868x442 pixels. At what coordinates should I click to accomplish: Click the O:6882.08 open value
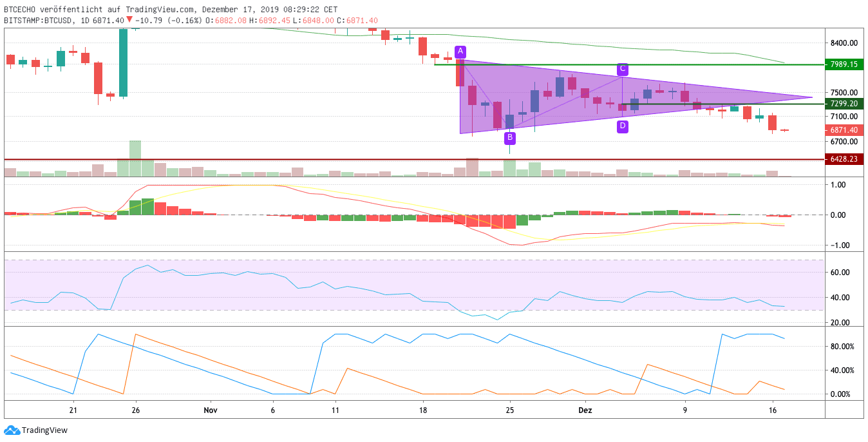point(226,21)
